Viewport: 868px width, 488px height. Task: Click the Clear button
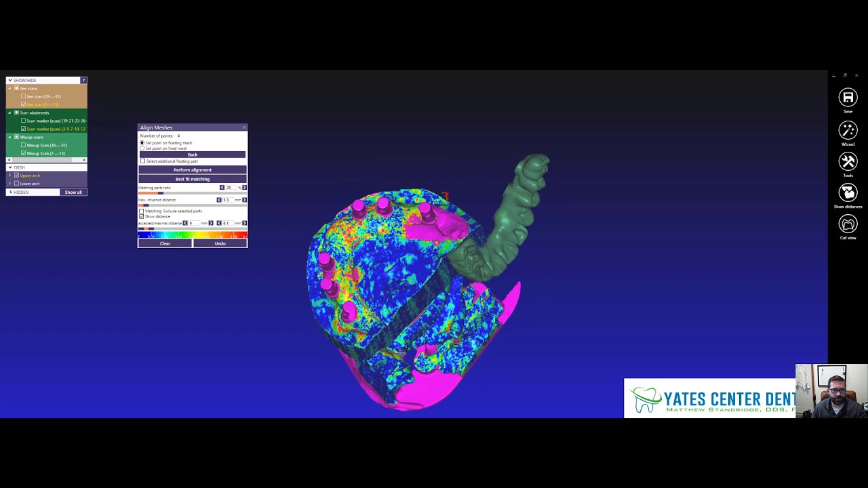[165, 243]
